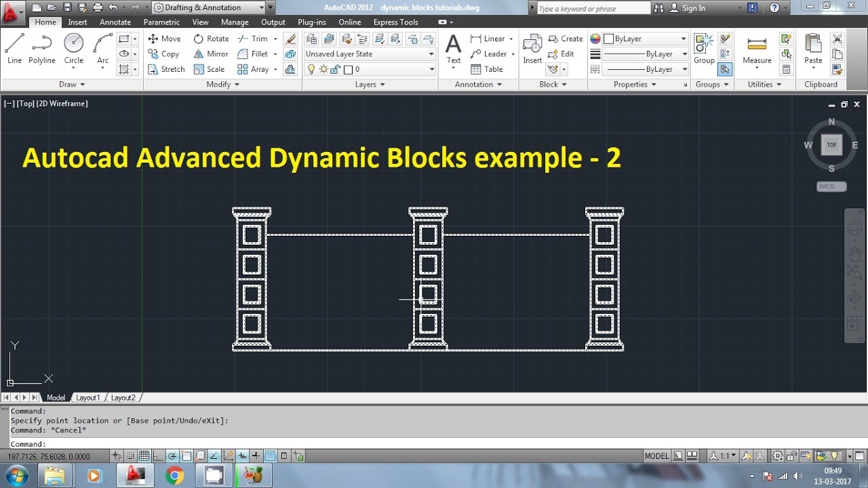Click the Sign In button
The height and width of the screenshot is (488, 868).
click(688, 8)
